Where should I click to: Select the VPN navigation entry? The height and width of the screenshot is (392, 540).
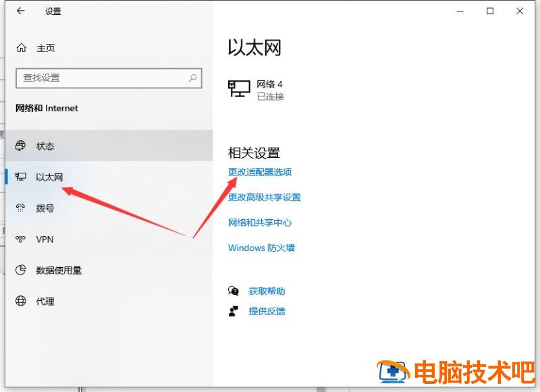point(44,239)
